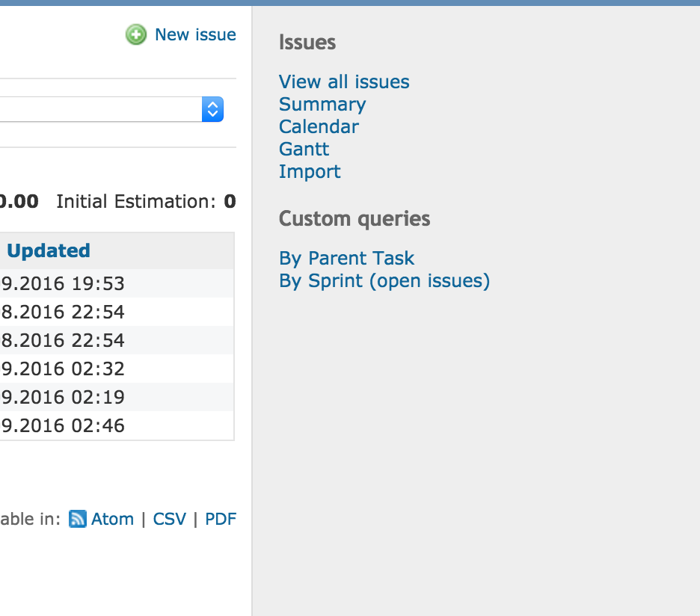Open the dropdown stepper arrows
700x616 pixels.
coord(212,109)
